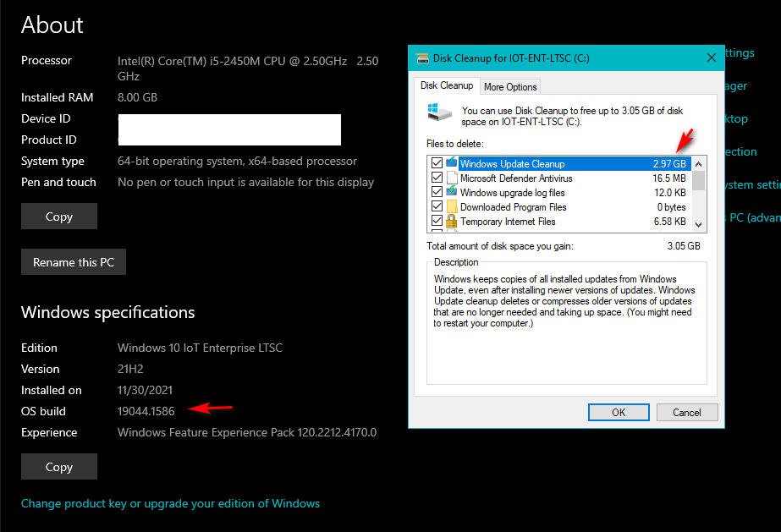Click the Rename this PC button
Screen dimensions: 781x532
pyautogui.click(x=74, y=261)
